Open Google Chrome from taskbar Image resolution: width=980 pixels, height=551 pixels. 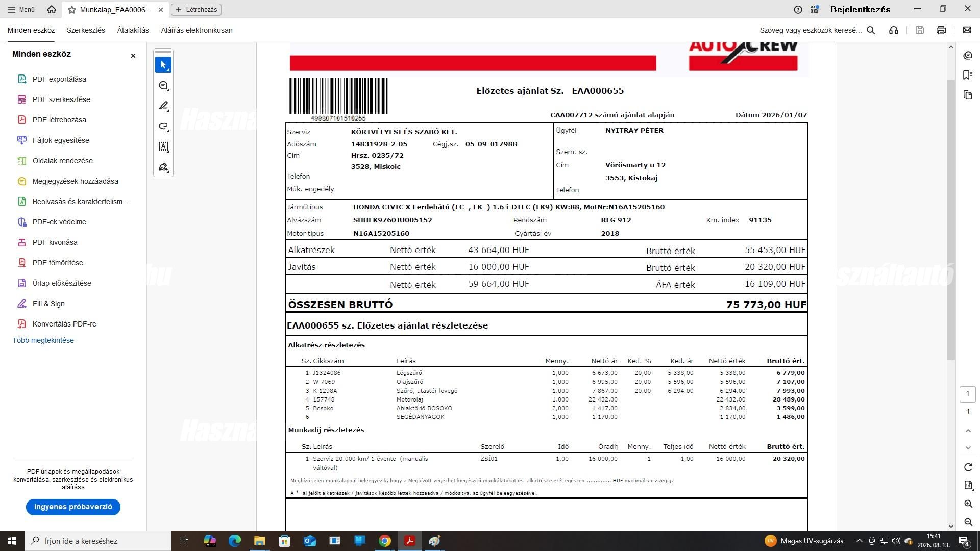pyautogui.click(x=385, y=541)
